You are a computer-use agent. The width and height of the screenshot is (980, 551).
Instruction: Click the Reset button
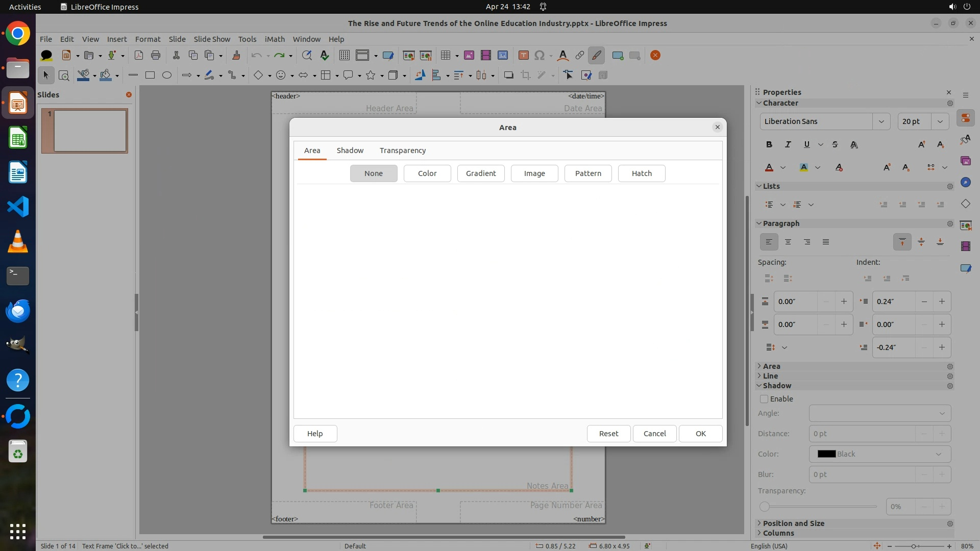pos(608,434)
